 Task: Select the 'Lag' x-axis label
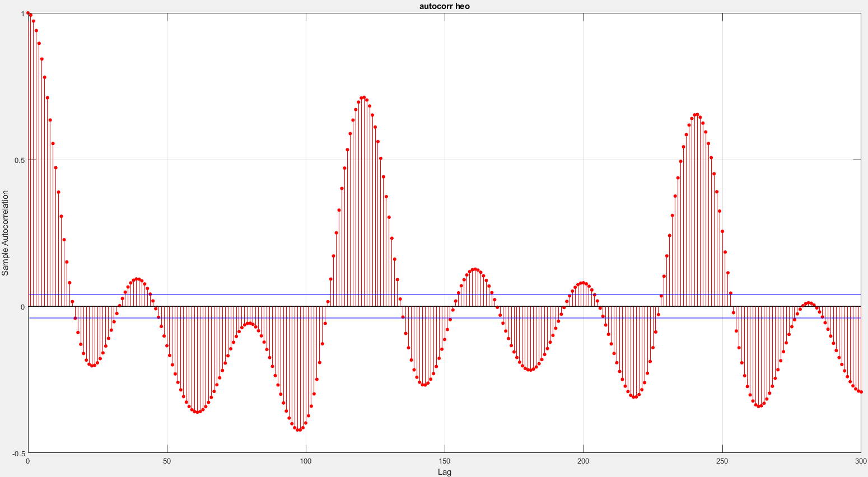point(444,472)
